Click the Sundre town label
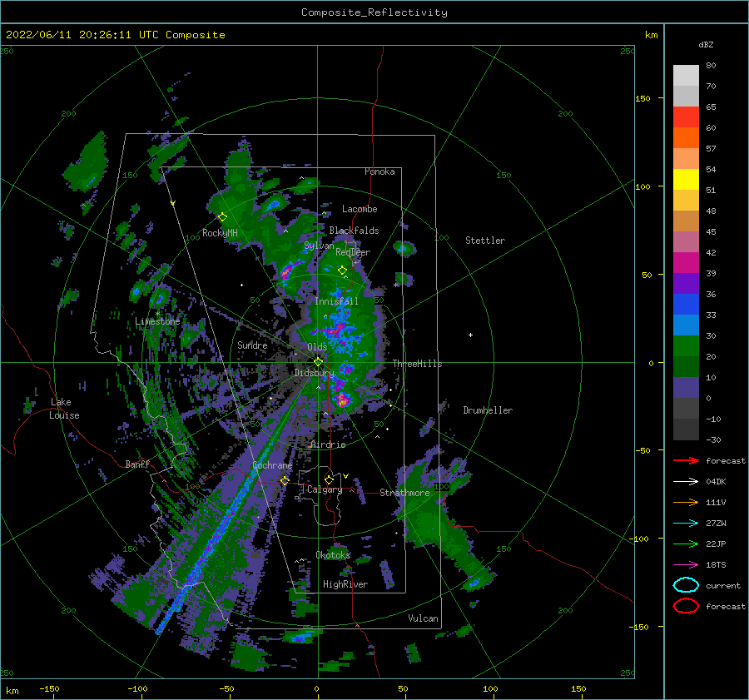Viewport: 749px width, 700px height. tap(252, 345)
